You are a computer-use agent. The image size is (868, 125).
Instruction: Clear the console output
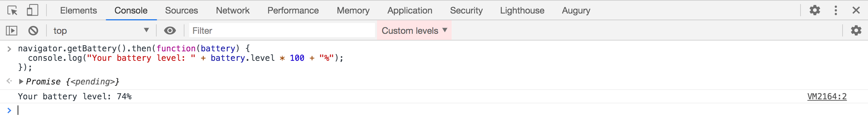click(x=33, y=31)
